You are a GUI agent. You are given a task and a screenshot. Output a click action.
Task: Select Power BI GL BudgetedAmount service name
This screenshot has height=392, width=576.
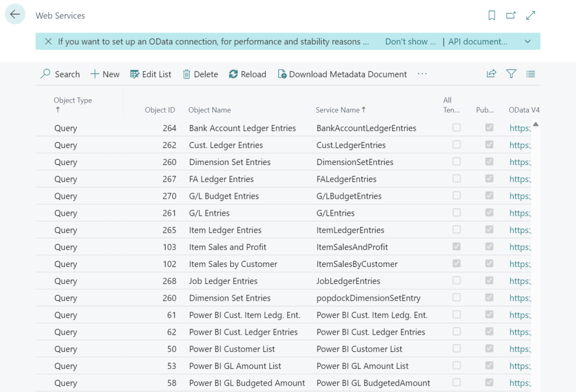[373, 383]
